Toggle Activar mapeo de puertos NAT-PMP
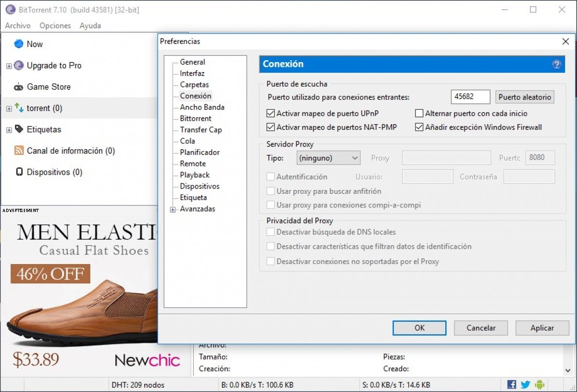Viewport: 577px width, 392px height. coord(271,127)
